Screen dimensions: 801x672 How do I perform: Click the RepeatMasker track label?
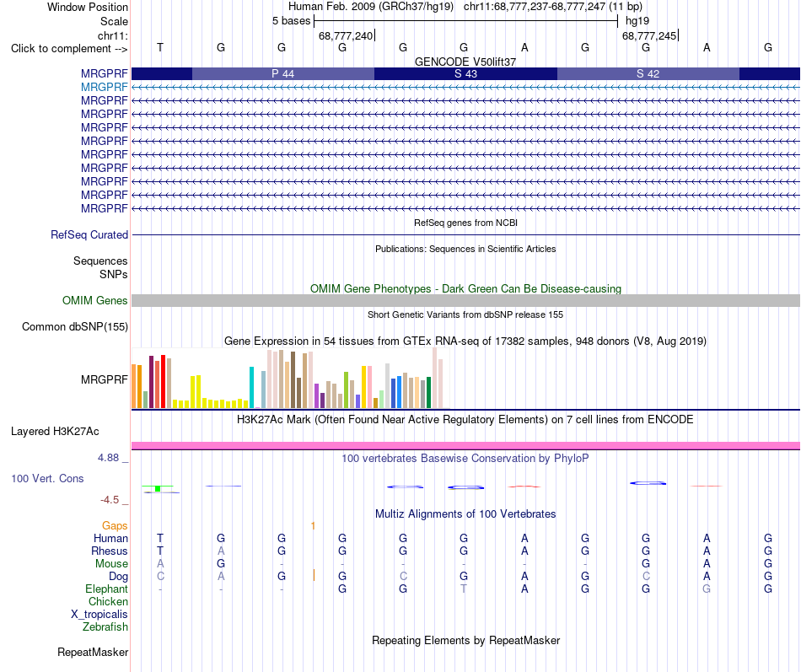(93, 653)
